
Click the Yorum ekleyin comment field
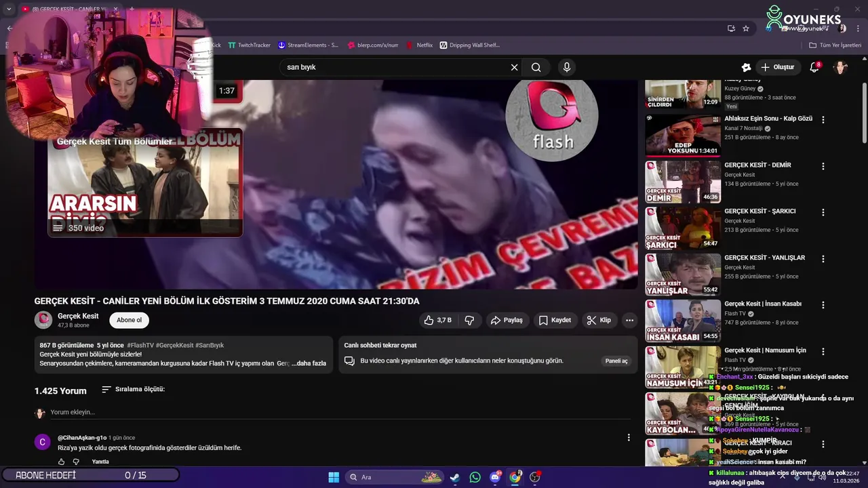point(339,412)
